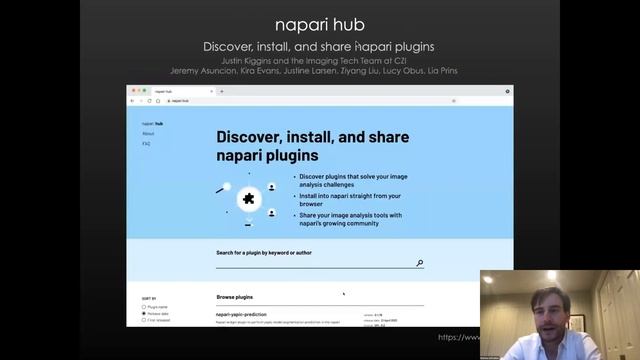Click the browser back arrow
Image resolution: width=640 pixels, height=360 pixels.
tap(132, 101)
